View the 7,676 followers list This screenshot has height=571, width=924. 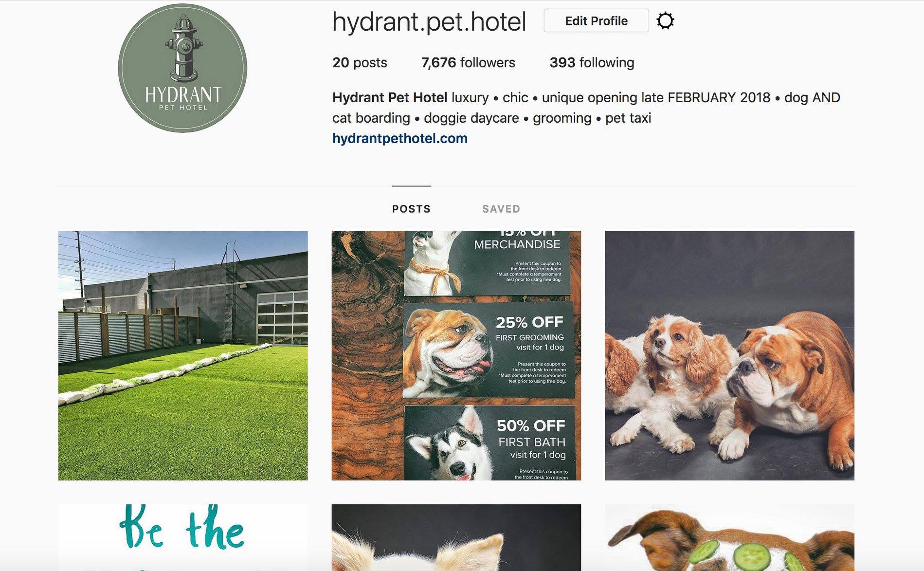[x=468, y=62]
